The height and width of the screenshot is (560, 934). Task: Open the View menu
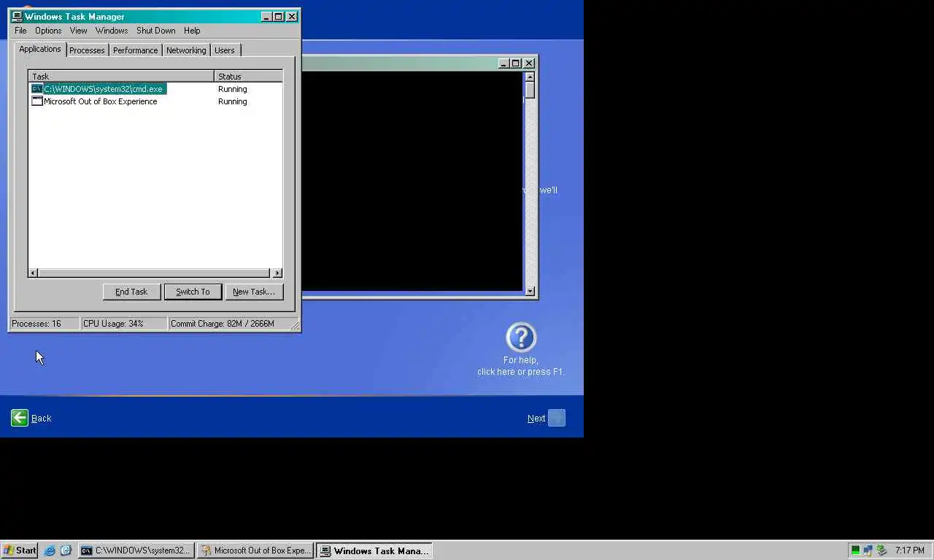[78, 31]
